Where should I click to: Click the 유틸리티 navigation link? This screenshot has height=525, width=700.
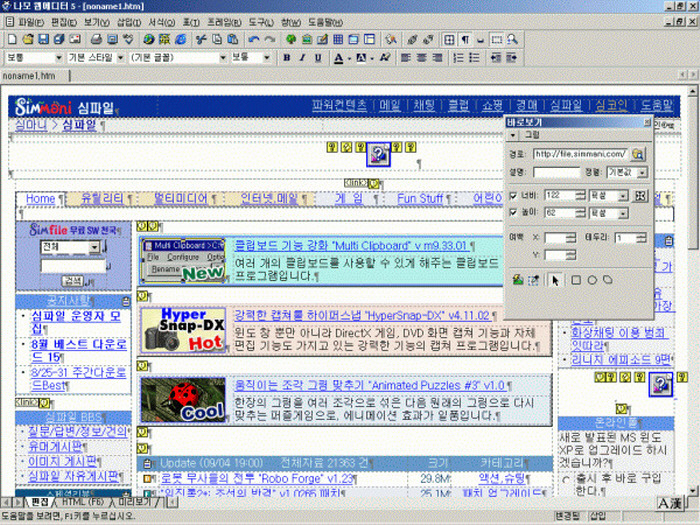pos(102,199)
